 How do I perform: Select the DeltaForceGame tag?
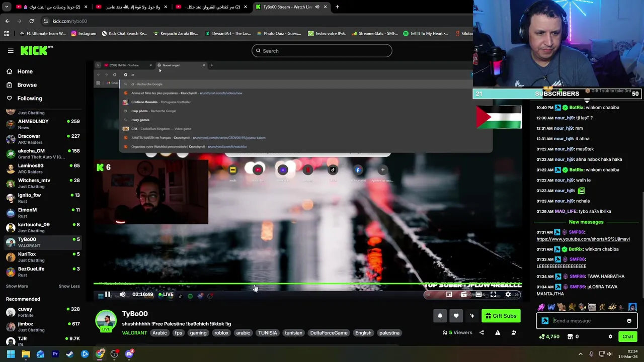point(329,333)
